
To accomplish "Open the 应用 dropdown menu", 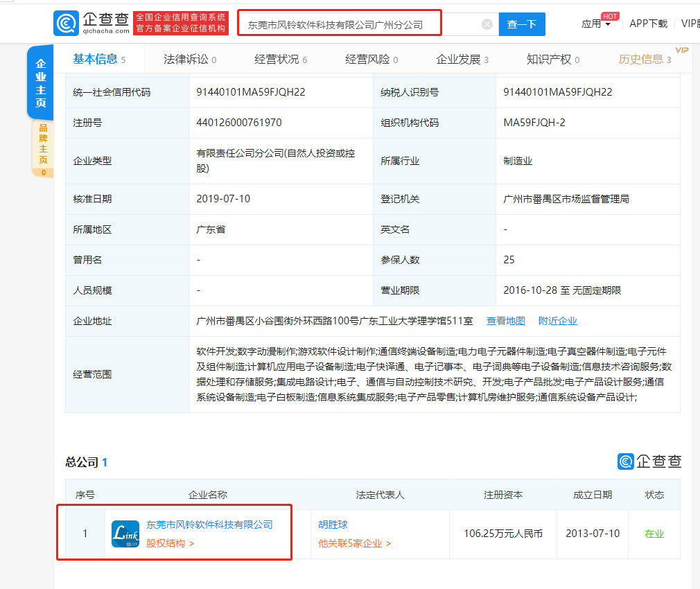I will (595, 24).
